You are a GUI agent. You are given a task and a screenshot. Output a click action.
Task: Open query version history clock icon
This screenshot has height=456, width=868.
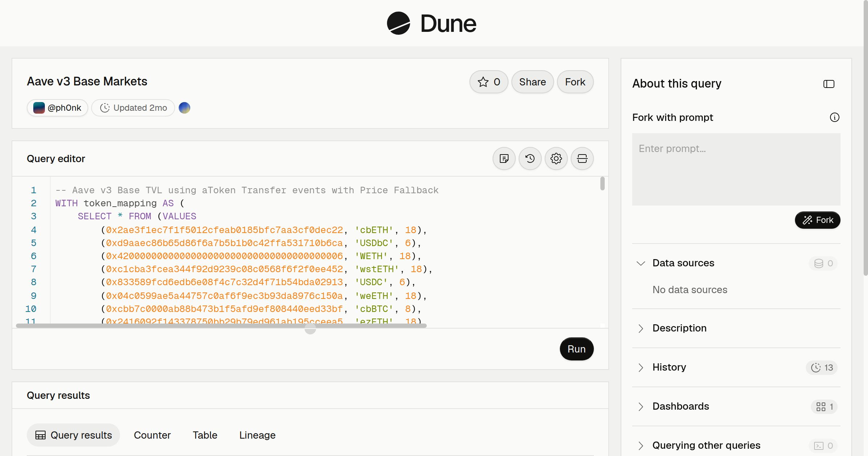click(530, 159)
